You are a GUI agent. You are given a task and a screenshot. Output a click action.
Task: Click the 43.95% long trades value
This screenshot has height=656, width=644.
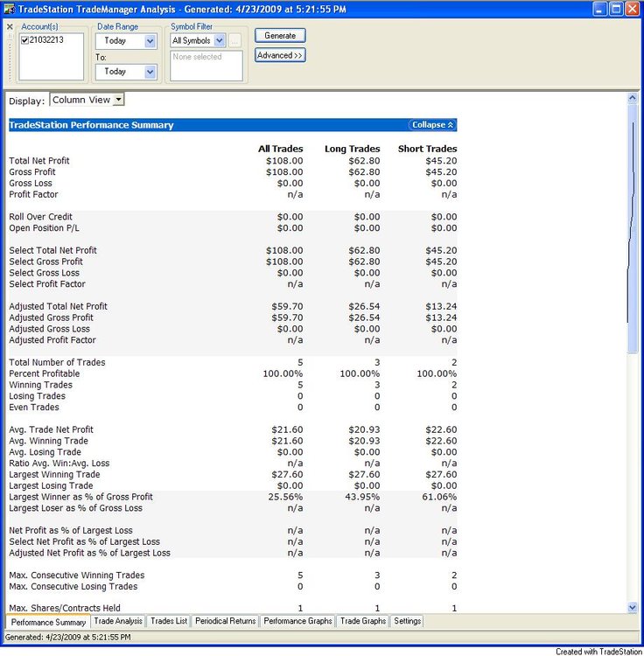coord(362,497)
